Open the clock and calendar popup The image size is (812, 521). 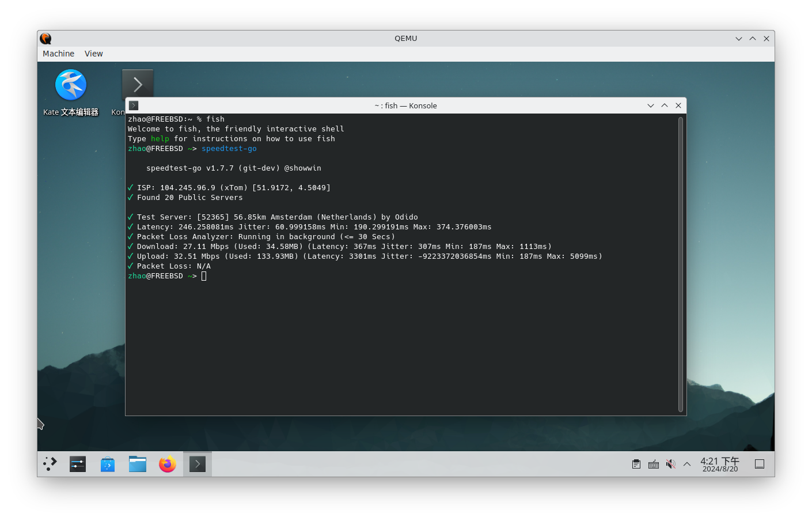coord(719,464)
